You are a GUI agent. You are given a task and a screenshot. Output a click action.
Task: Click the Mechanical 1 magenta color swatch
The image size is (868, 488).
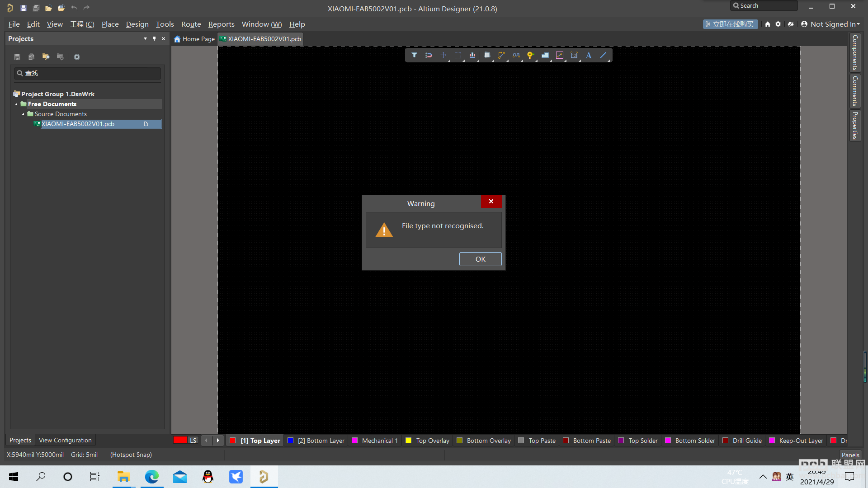click(x=355, y=441)
